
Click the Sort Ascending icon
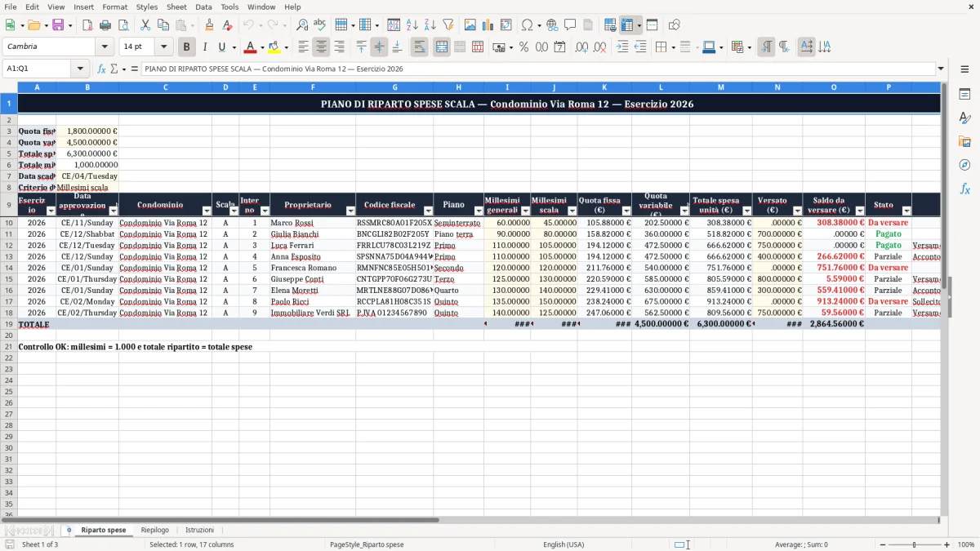412,25
